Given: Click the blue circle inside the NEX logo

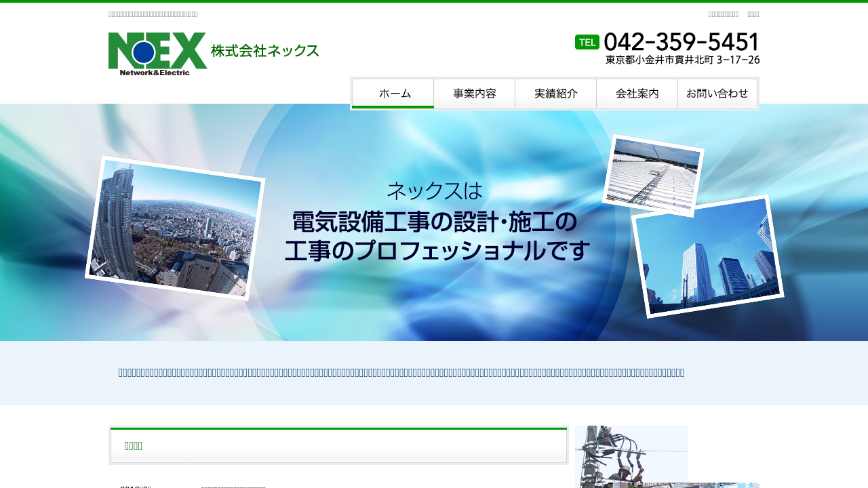Looking at the screenshot, I should click(x=144, y=52).
